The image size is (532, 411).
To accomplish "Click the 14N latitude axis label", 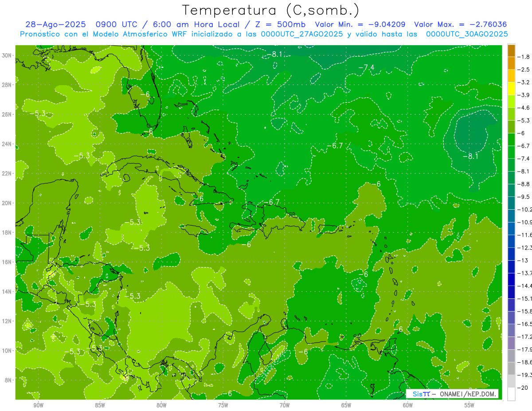I will [7, 291].
